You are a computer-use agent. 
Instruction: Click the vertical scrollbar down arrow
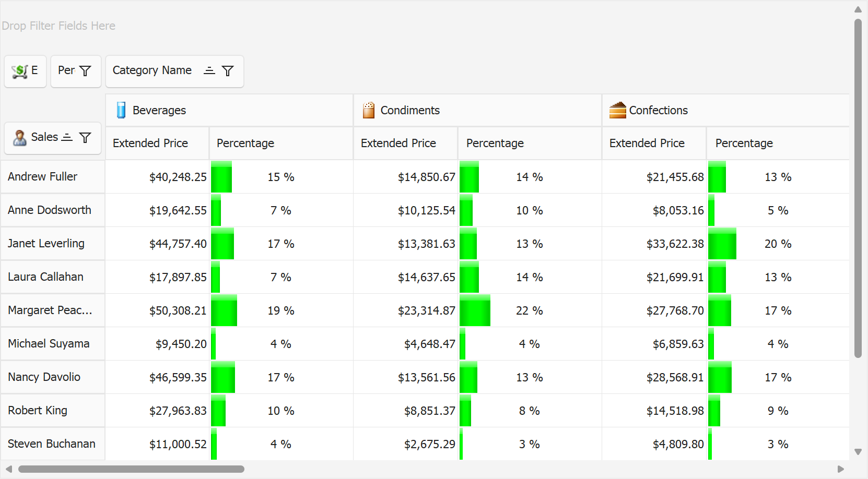point(858,452)
